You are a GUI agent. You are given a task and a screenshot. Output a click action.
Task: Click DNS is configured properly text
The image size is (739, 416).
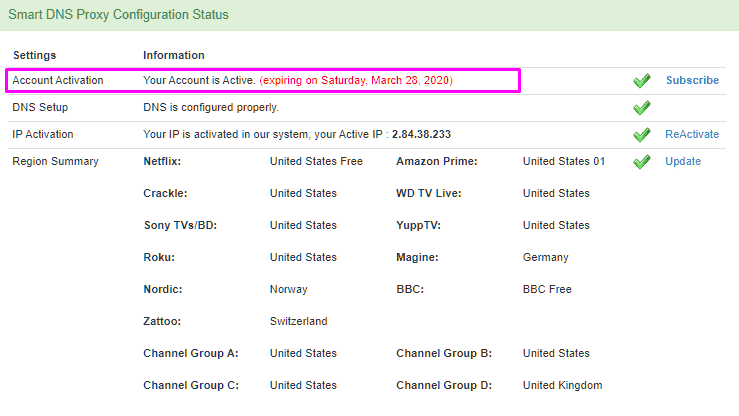(211, 107)
